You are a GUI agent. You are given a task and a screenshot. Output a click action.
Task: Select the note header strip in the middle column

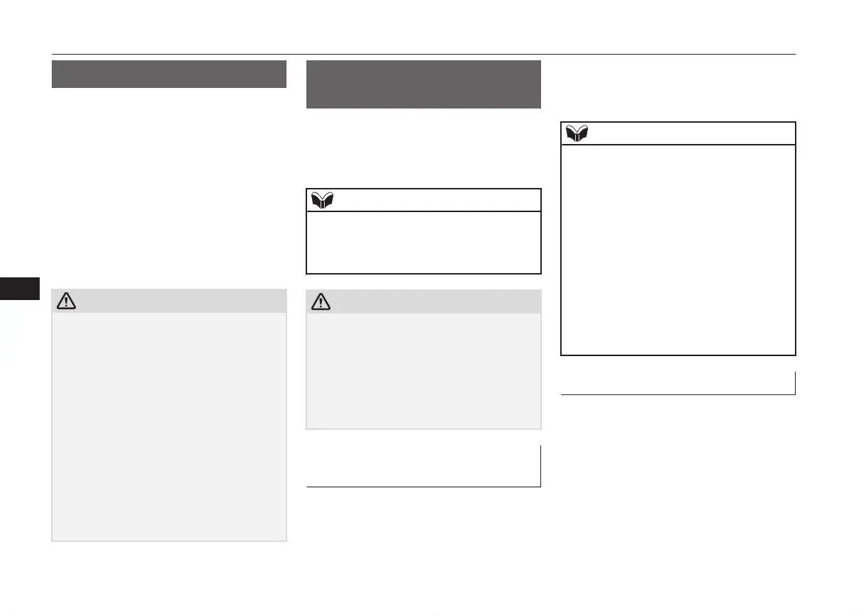[x=423, y=200]
